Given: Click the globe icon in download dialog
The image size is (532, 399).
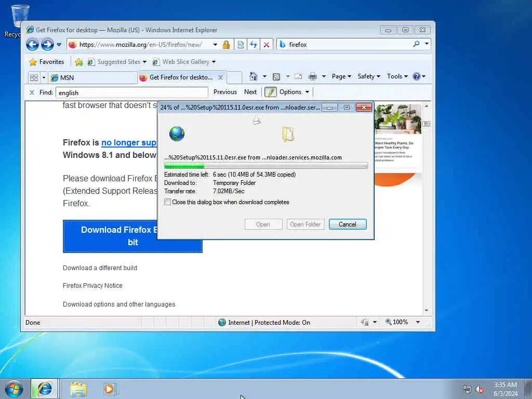Looking at the screenshot, I should (177, 134).
